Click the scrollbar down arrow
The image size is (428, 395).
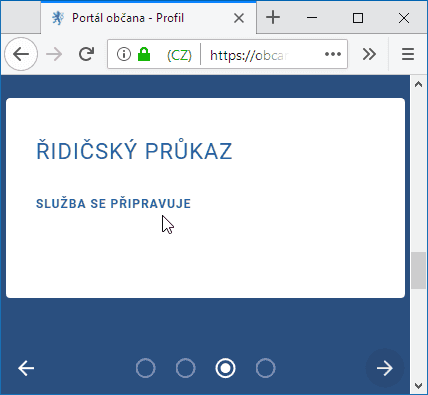click(x=418, y=386)
